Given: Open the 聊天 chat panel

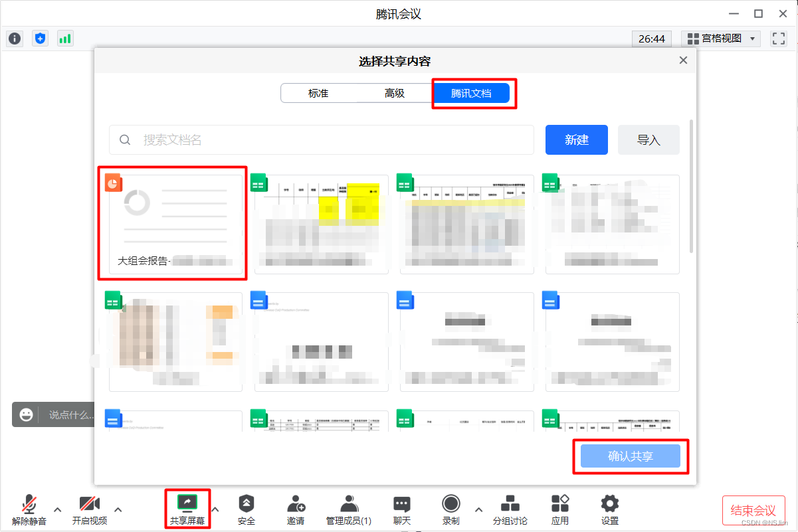Looking at the screenshot, I should click(x=401, y=509).
